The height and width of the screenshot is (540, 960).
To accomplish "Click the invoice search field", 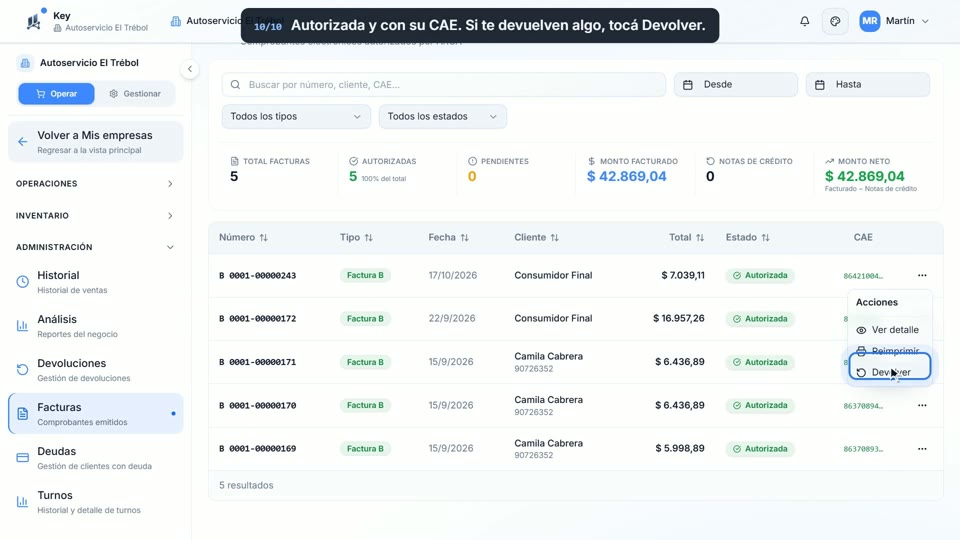I will click(x=444, y=84).
